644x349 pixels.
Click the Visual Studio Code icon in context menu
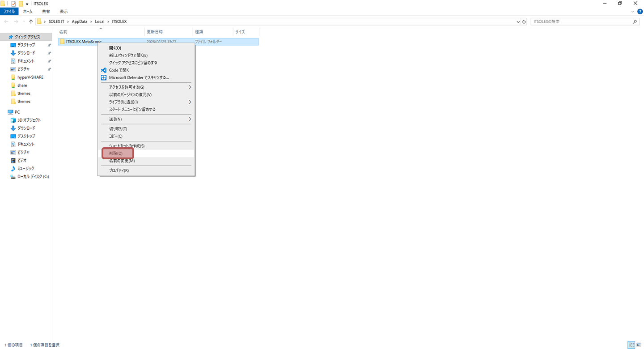point(104,70)
